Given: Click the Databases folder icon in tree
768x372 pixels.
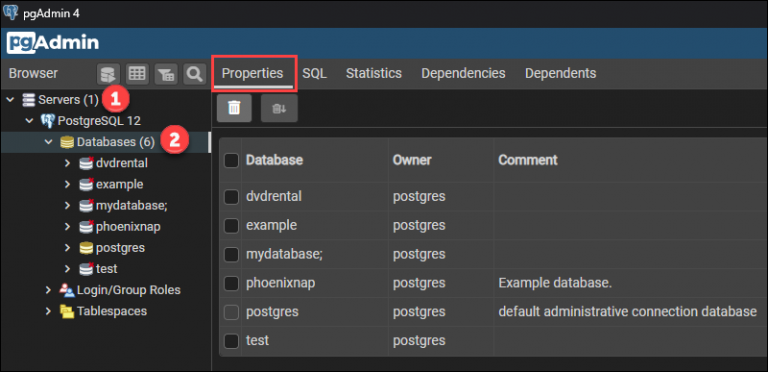Looking at the screenshot, I should point(67,142).
